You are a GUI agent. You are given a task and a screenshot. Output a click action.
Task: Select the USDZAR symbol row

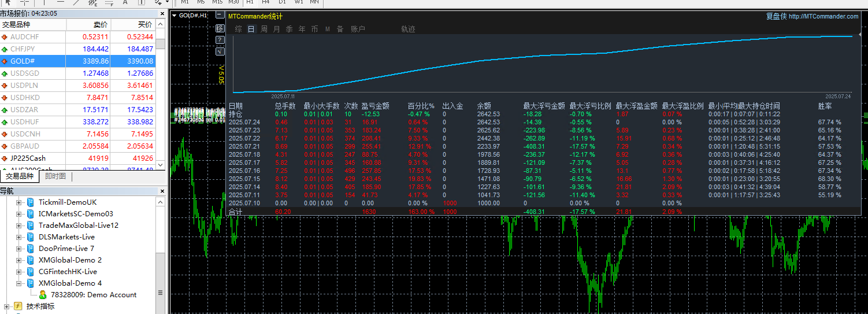[x=77, y=110]
